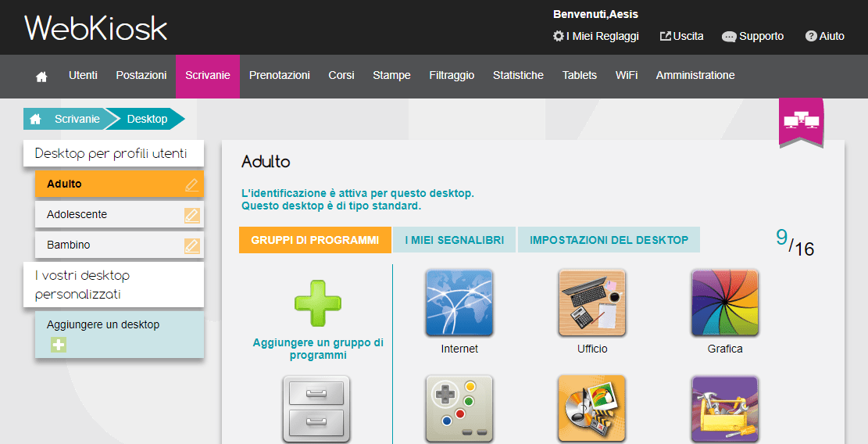Click the breadcrumb home icon
Image resolution: width=868 pixels, height=444 pixels.
[x=35, y=119]
